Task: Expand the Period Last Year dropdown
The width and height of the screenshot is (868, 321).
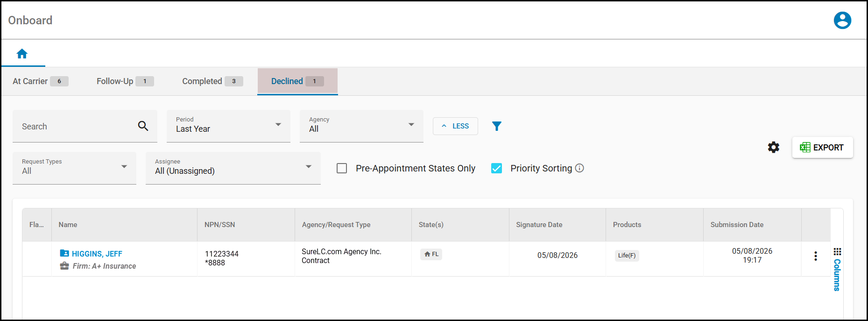Action: pos(228,126)
